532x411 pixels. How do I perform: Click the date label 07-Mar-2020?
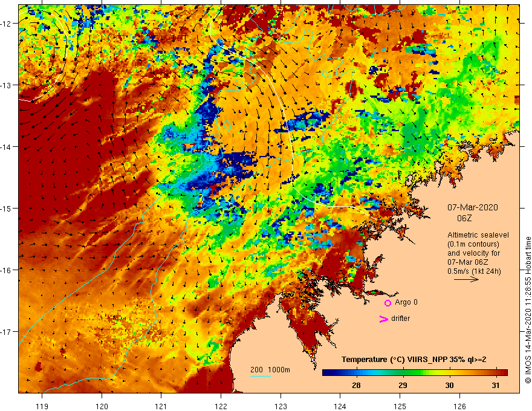[472, 207]
